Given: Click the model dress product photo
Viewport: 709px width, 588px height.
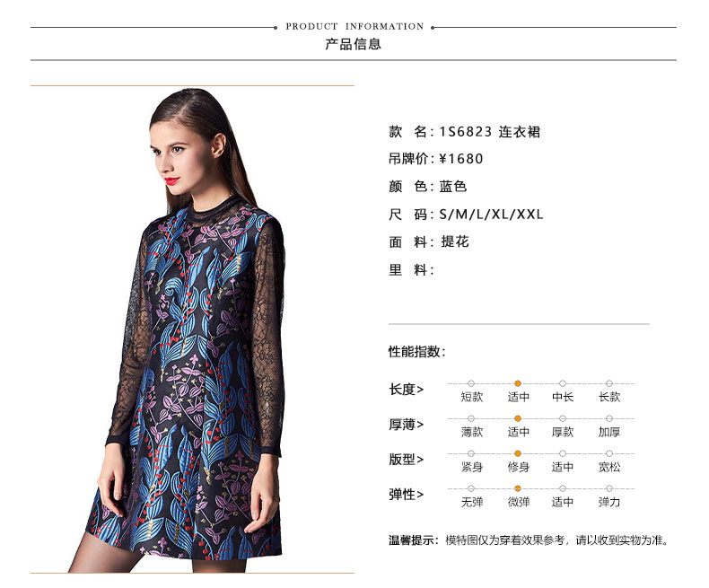Looking at the screenshot, I should pyautogui.click(x=192, y=330).
